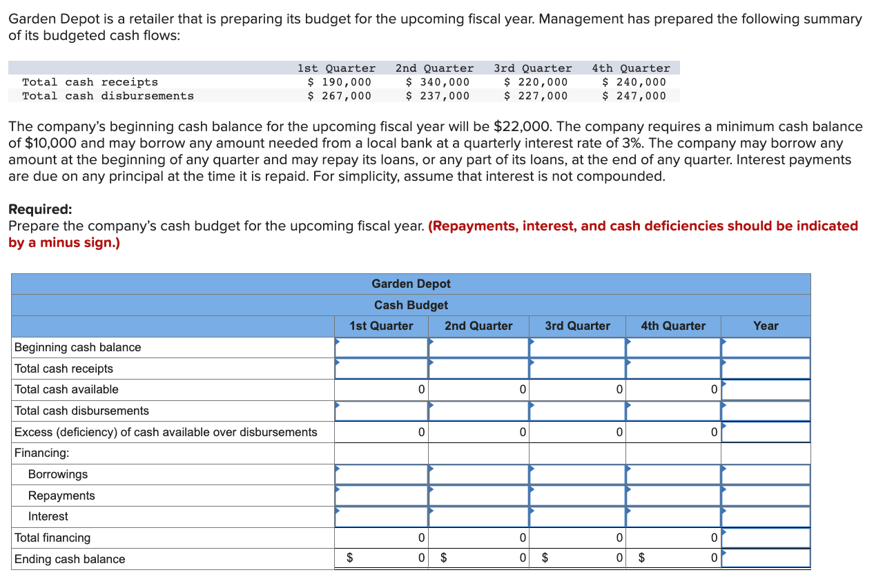Click the 'Interest' row label
874x588 pixels.
pyautogui.click(x=48, y=516)
